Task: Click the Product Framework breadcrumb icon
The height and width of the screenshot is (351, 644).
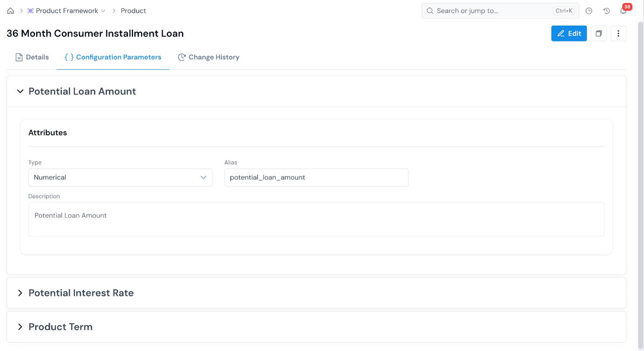Action: click(x=31, y=11)
